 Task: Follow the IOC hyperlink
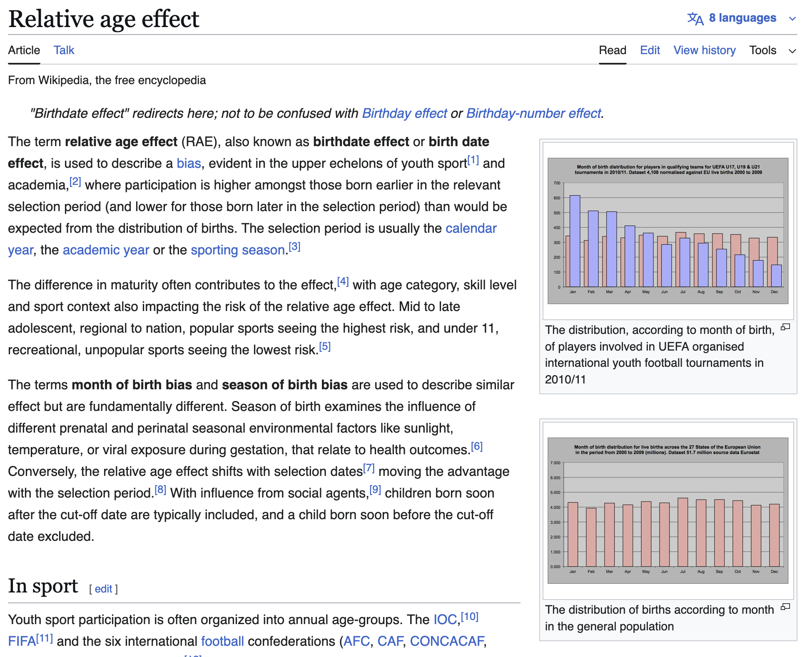point(444,619)
